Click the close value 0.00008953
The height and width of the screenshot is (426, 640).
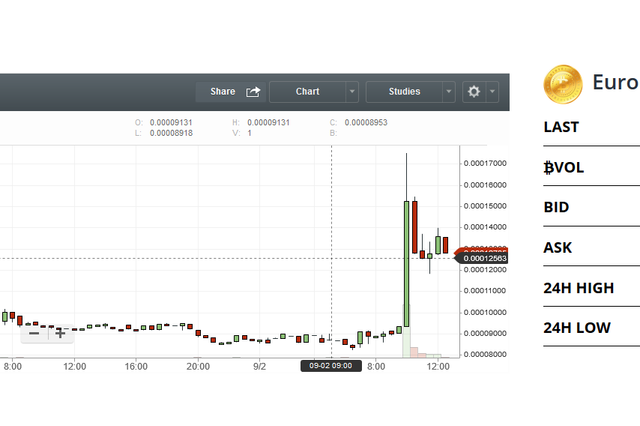(366, 122)
